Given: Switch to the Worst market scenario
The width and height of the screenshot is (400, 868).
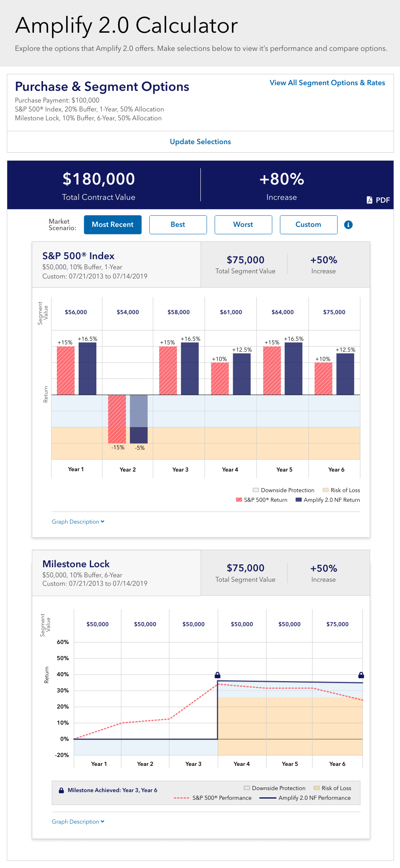Looking at the screenshot, I should click(243, 224).
